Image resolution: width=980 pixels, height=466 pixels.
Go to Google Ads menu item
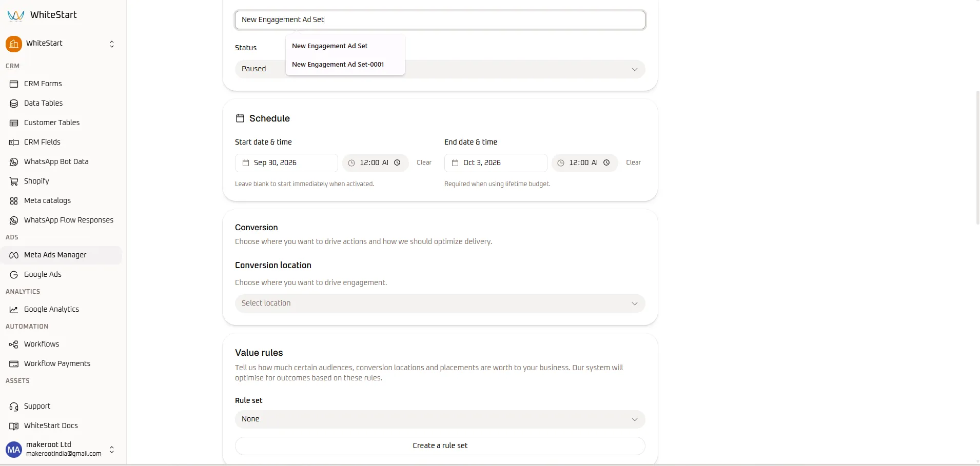62,274
